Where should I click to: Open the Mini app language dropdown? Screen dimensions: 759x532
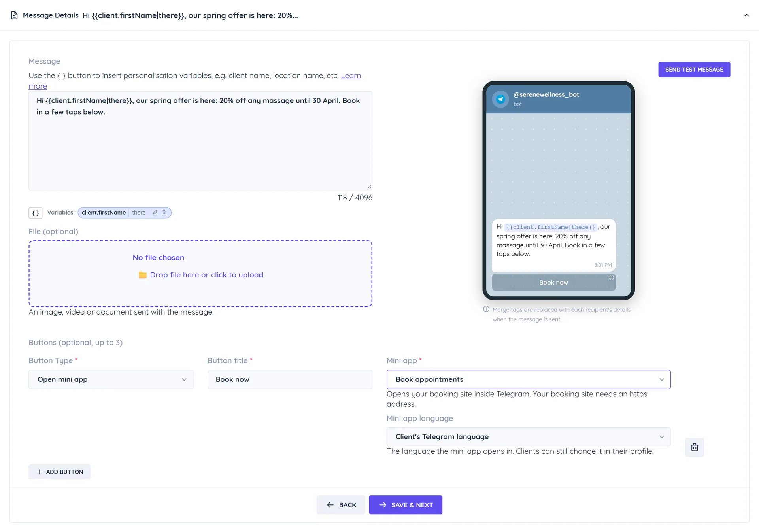[529, 437]
